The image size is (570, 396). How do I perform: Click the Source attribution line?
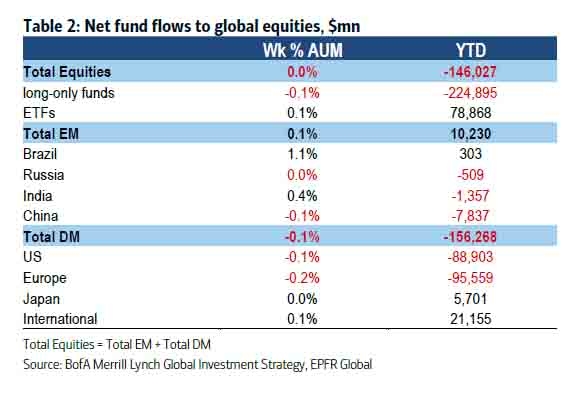pyautogui.click(x=198, y=365)
